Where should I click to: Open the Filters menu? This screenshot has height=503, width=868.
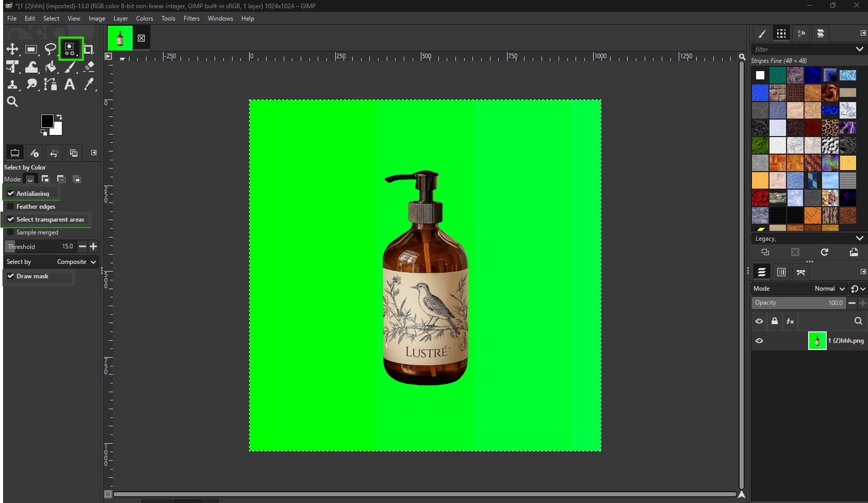191,19
